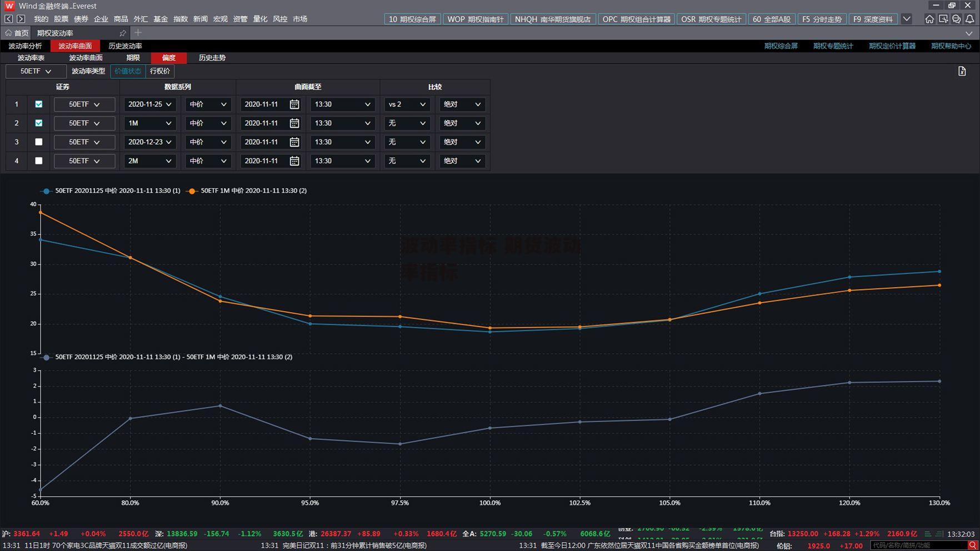This screenshot has width=980, height=551.
Task: Open row 4 绝对 mode dropdown
Action: click(x=462, y=161)
